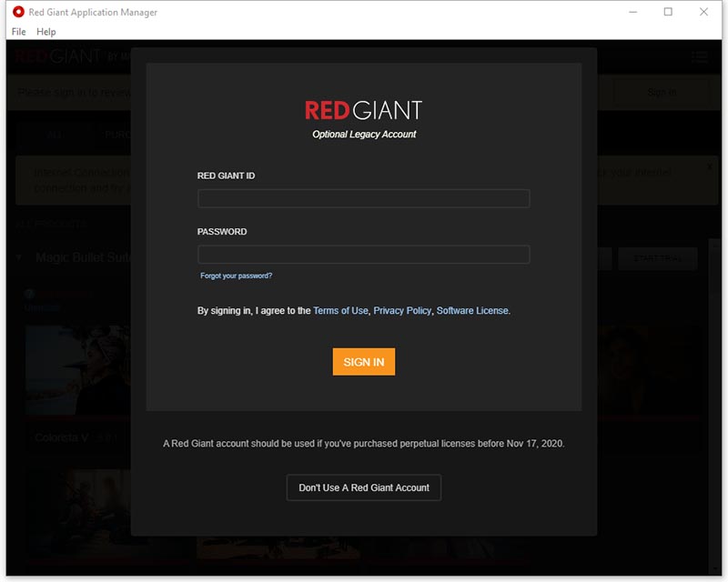Open the Privacy Policy link
This screenshot has height=582, width=728.
(x=402, y=310)
